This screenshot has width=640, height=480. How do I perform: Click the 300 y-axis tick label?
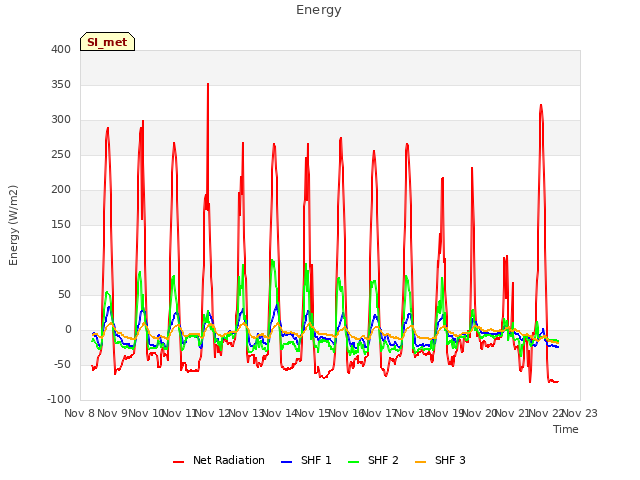pos(61,120)
